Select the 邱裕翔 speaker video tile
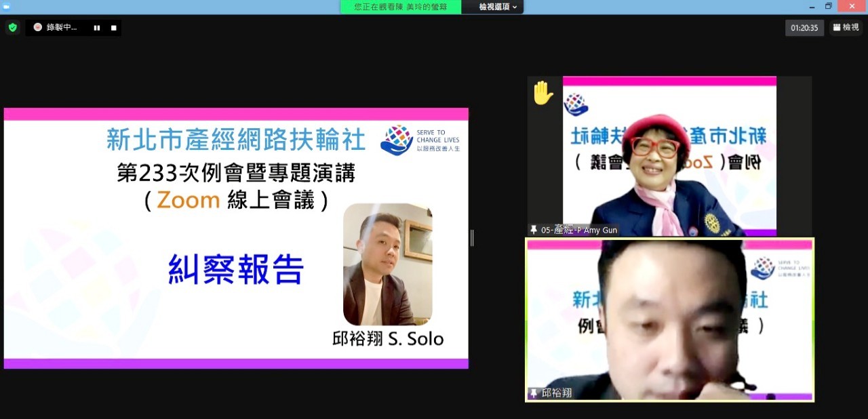Screen dimensions: 868x419 (669, 319)
